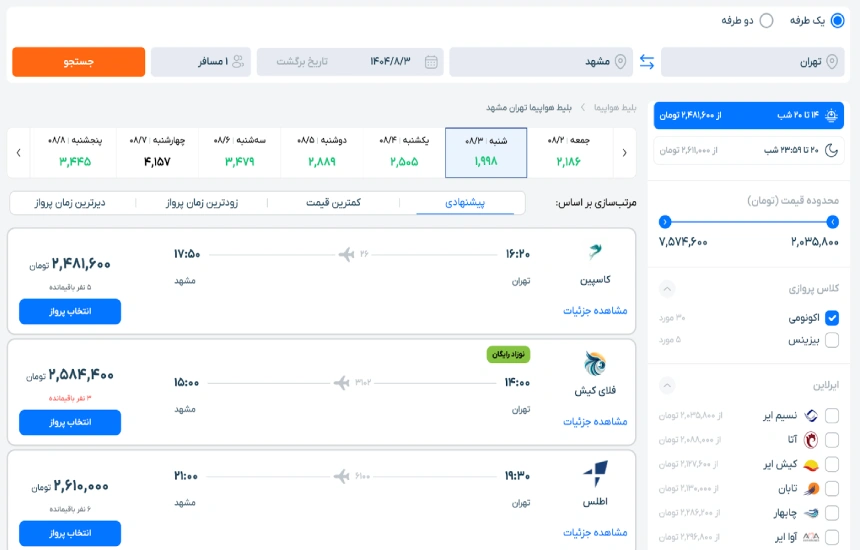
Task: Check the آتا airline checkbox
Action: (x=832, y=440)
